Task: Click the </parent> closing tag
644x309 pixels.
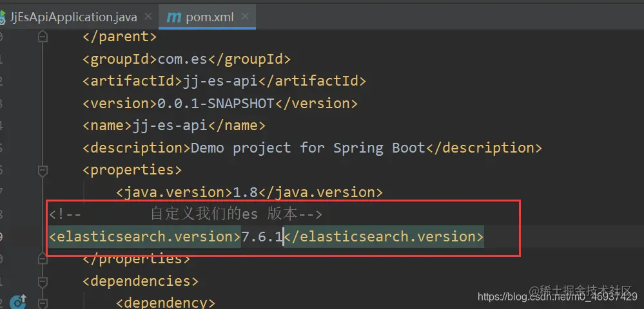Action: coord(119,37)
